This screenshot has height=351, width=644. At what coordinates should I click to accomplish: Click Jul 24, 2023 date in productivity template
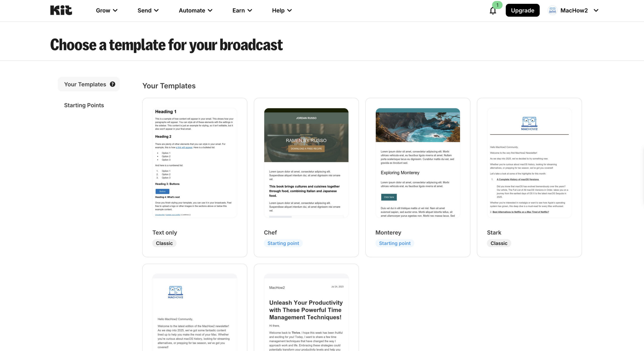tap(337, 287)
